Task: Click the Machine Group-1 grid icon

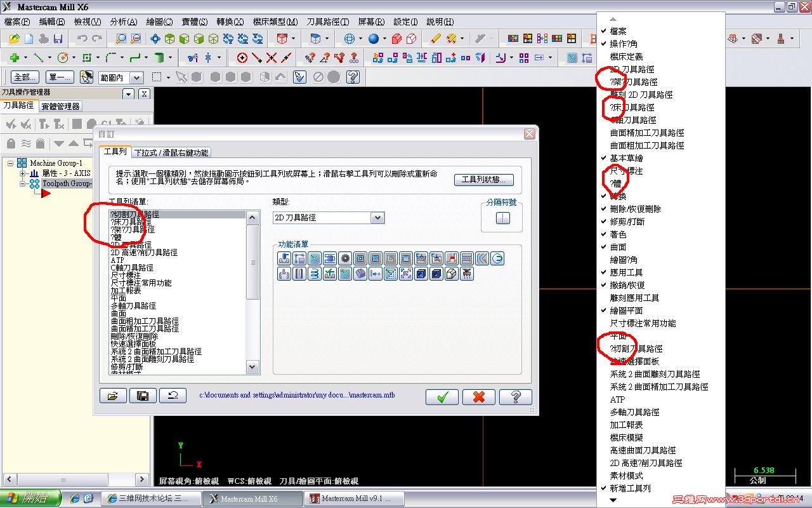Action: tap(22, 163)
